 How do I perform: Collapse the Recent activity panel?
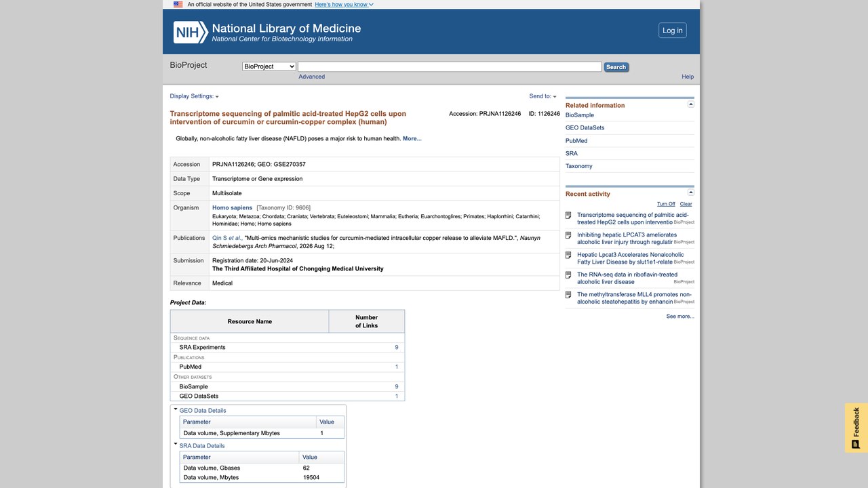click(691, 193)
